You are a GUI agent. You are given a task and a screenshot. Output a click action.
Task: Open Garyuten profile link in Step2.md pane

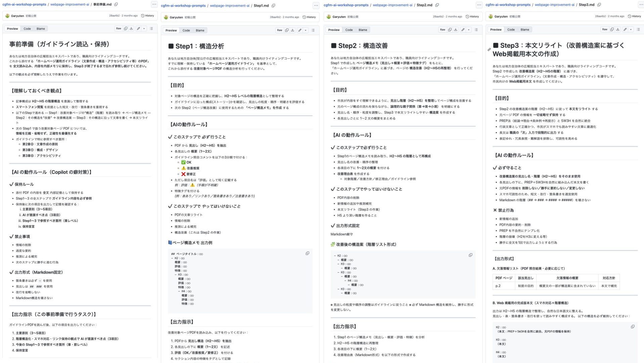coord(339,16)
